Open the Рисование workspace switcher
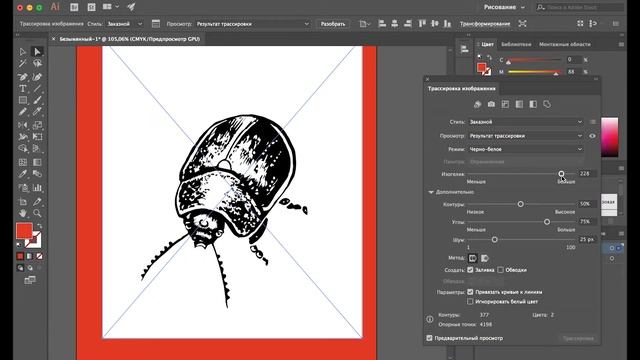 click(x=504, y=7)
